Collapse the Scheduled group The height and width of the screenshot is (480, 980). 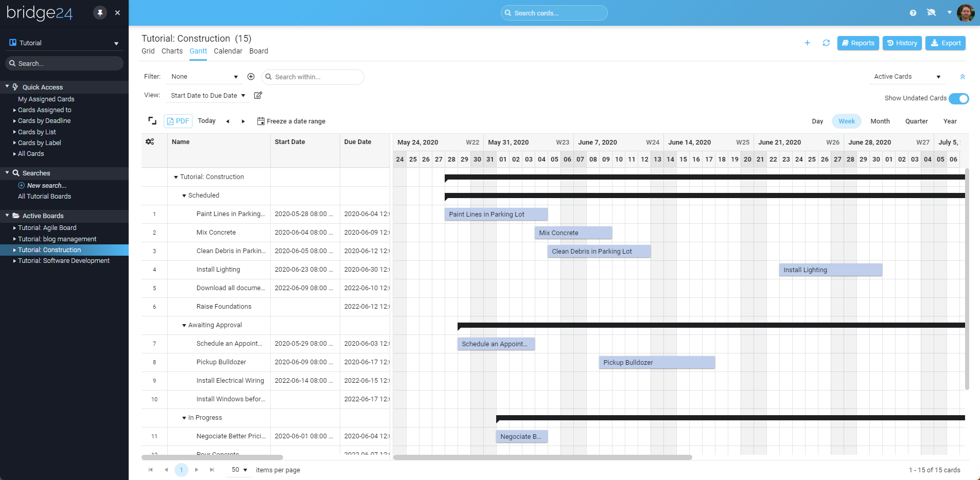(x=184, y=195)
